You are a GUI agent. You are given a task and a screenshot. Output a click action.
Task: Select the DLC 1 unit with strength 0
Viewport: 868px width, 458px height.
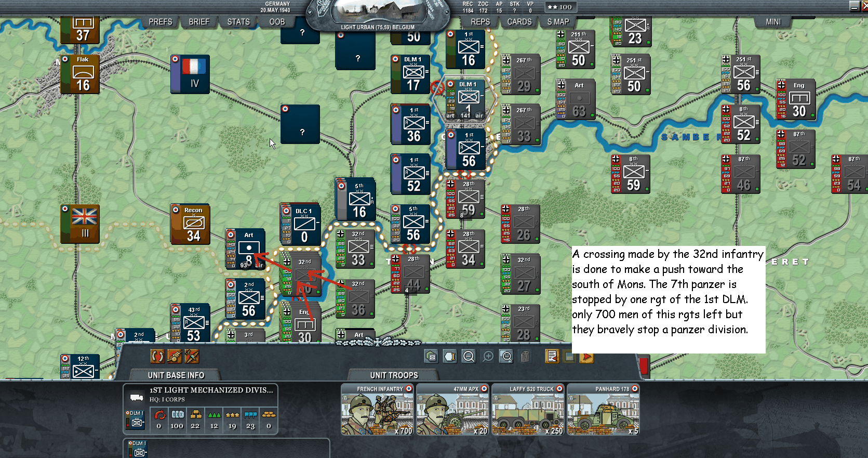[x=300, y=225]
